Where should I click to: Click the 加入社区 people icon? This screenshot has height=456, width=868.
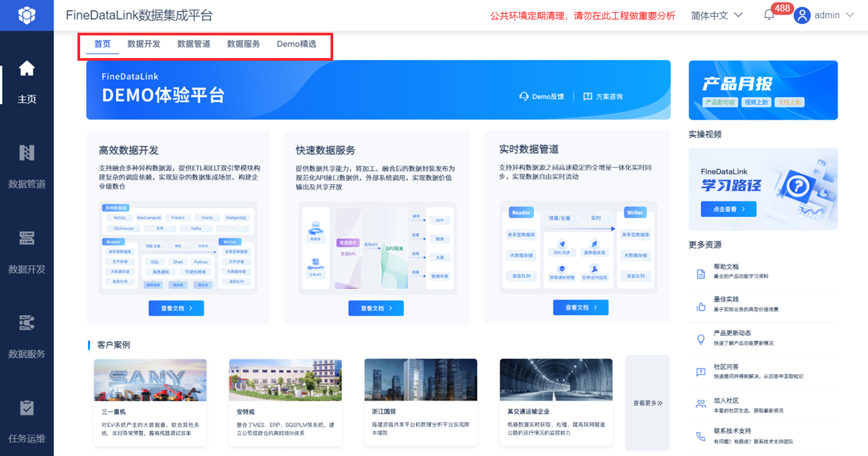(701, 404)
